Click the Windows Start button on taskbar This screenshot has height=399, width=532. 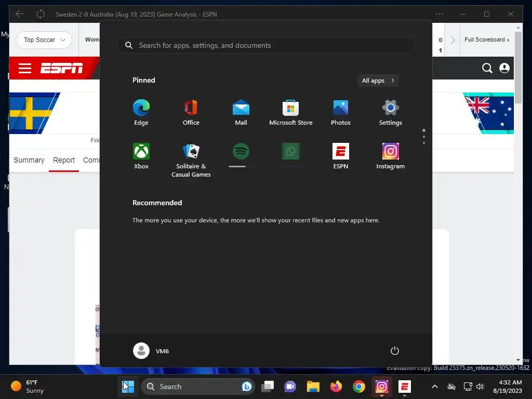128,387
